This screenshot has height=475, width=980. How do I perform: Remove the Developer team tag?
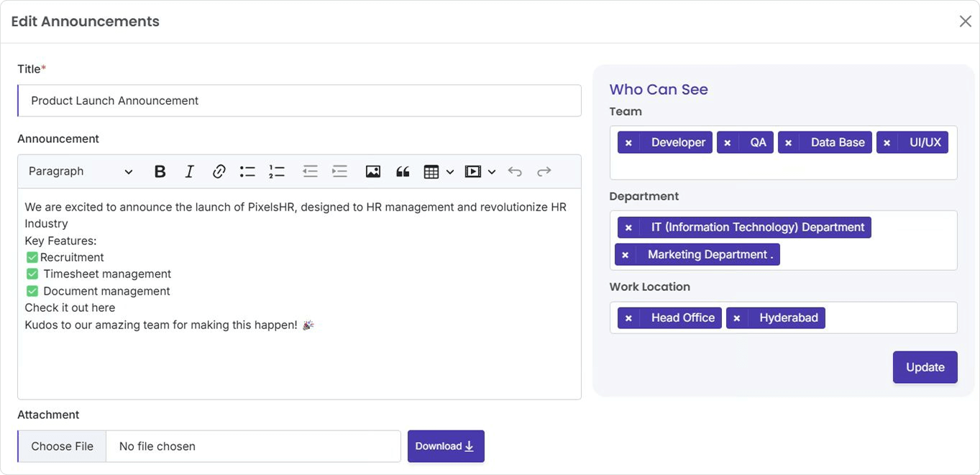click(628, 143)
